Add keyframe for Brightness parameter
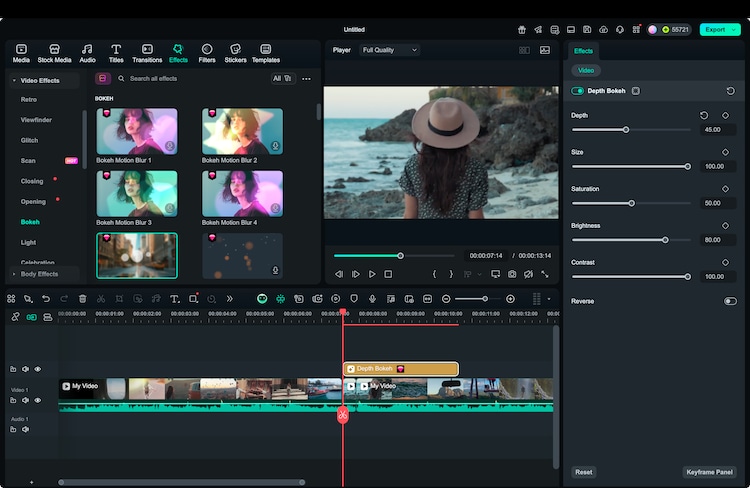The height and width of the screenshot is (488, 750). coord(725,225)
